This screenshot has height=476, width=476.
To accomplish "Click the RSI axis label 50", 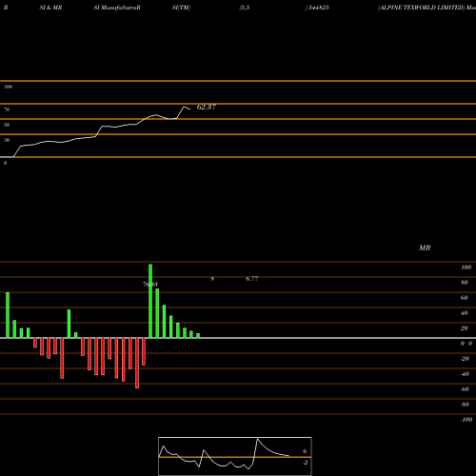I will [7, 125].
